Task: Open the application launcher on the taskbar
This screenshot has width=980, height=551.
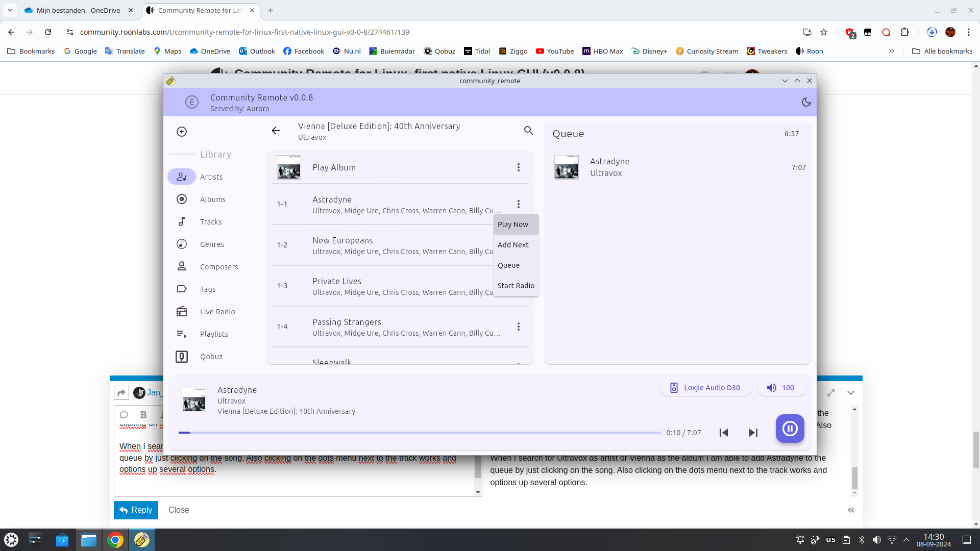Action: click(11, 540)
